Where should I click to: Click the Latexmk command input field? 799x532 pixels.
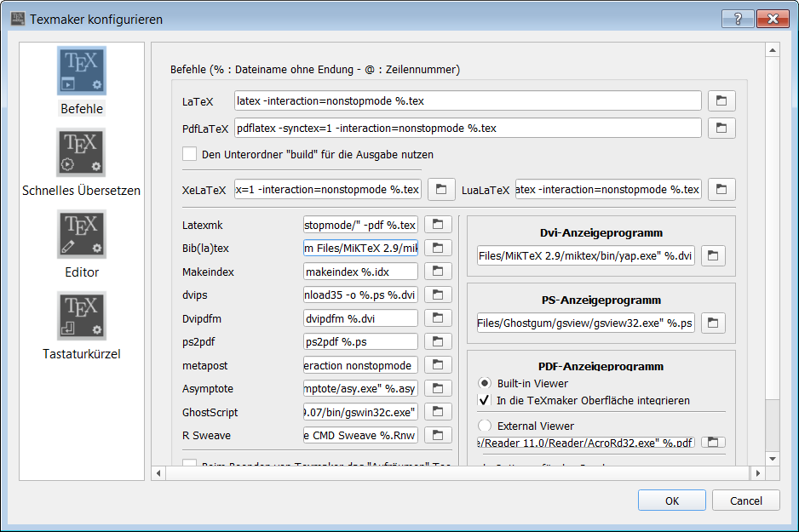pyautogui.click(x=360, y=225)
